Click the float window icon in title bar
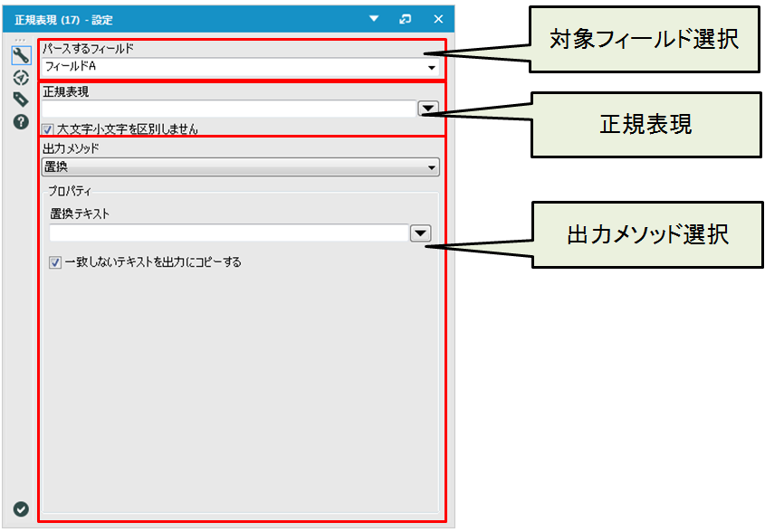The image size is (784, 532). [406, 19]
